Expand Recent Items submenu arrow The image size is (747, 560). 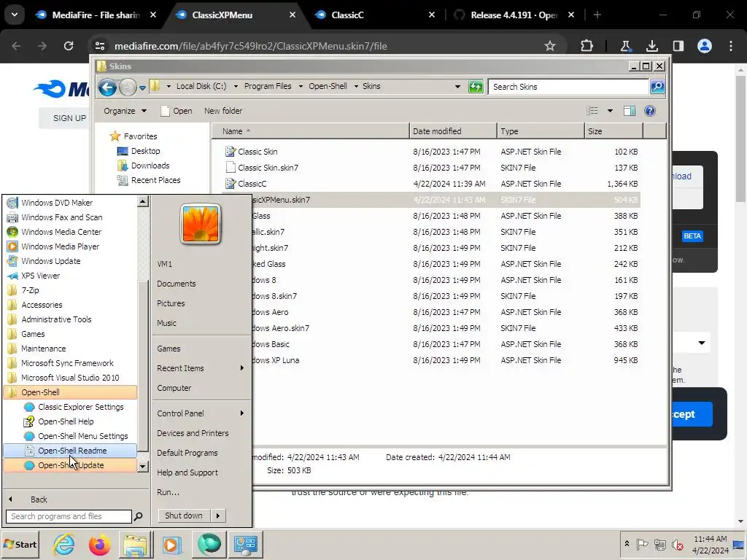click(x=242, y=368)
